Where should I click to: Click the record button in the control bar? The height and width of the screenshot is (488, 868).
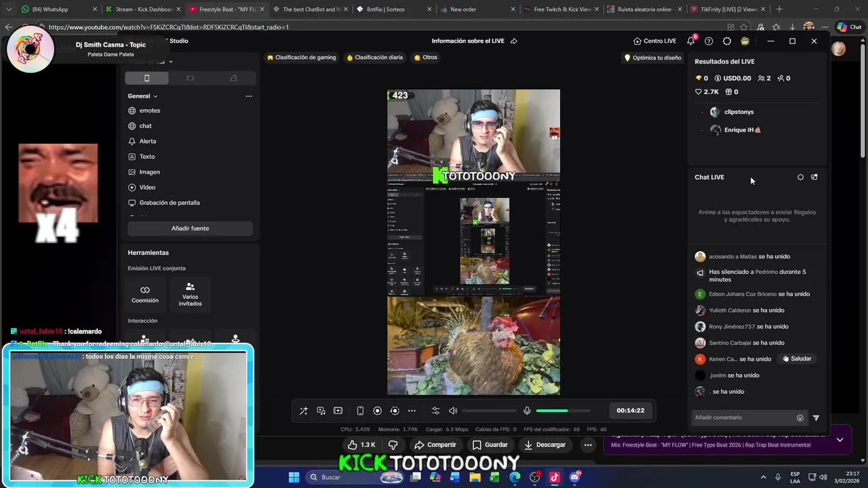coord(378,411)
